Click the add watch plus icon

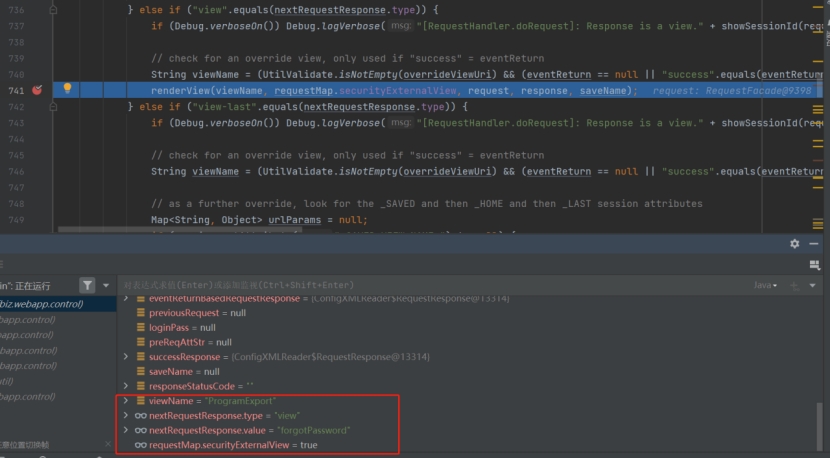[x=794, y=285]
